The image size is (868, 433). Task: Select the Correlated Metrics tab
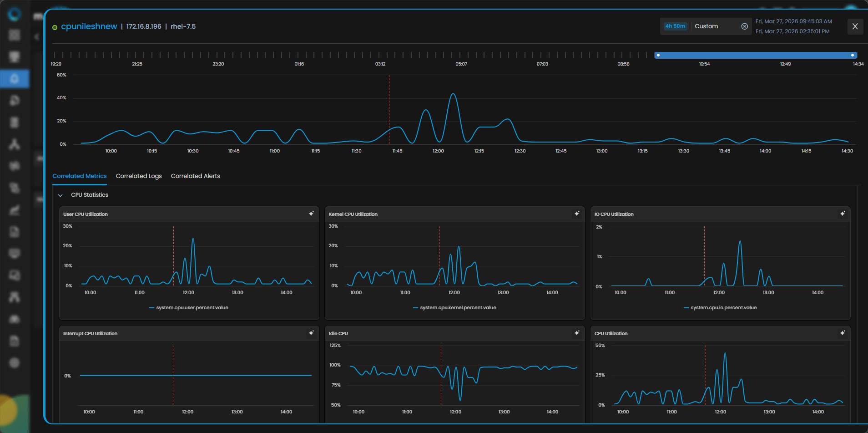pyautogui.click(x=80, y=176)
